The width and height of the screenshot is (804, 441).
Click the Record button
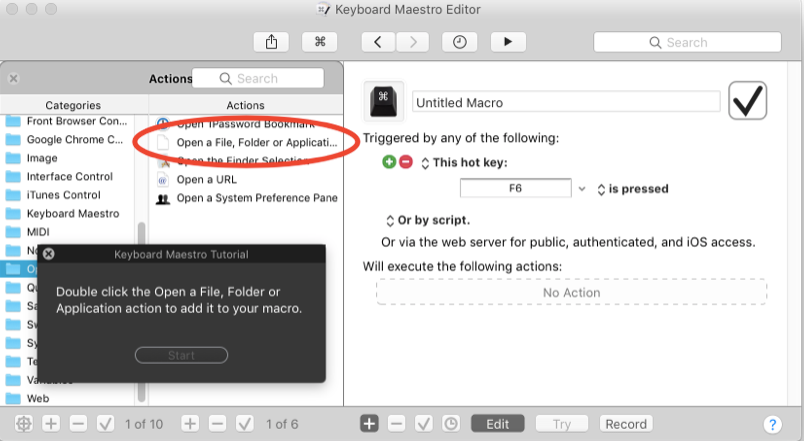626,424
